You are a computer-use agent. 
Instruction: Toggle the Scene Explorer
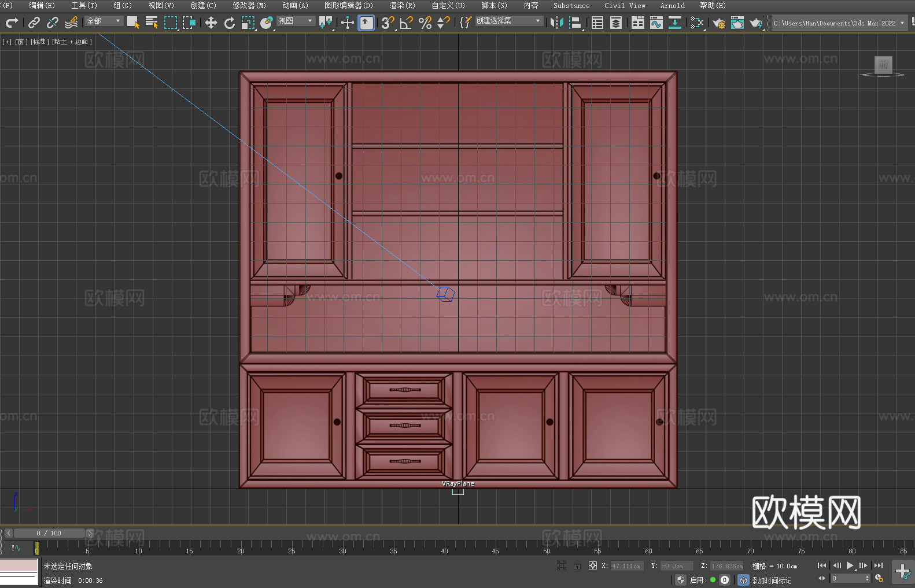click(x=597, y=23)
